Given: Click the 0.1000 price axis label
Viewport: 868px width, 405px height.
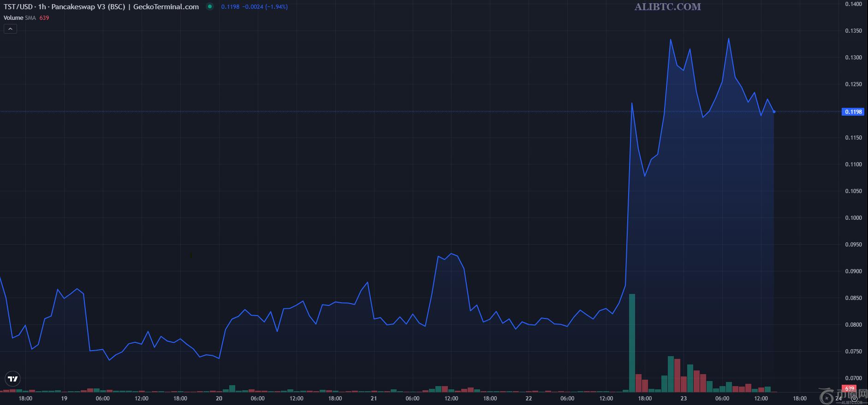Looking at the screenshot, I should [853, 218].
